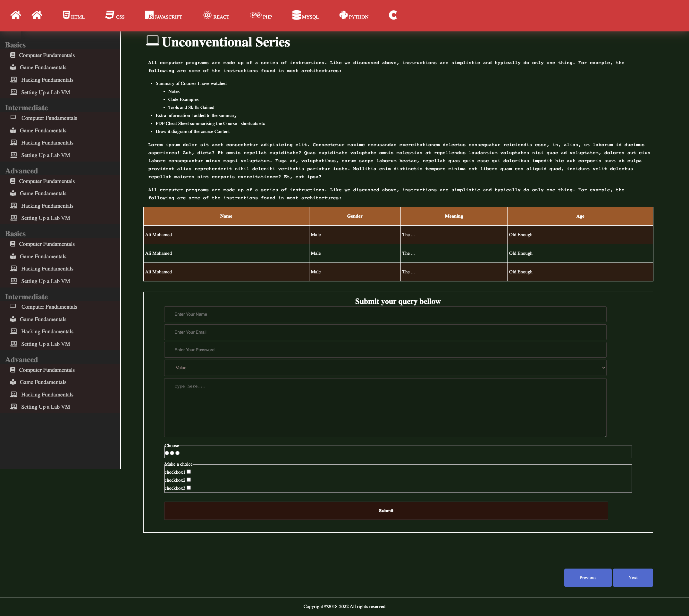Select the MySQL database icon
The width and height of the screenshot is (689, 616).
(x=296, y=15)
